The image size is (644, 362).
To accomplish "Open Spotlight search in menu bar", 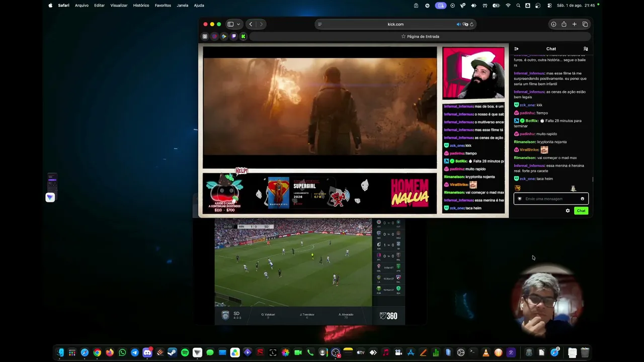I will [x=518, y=6].
